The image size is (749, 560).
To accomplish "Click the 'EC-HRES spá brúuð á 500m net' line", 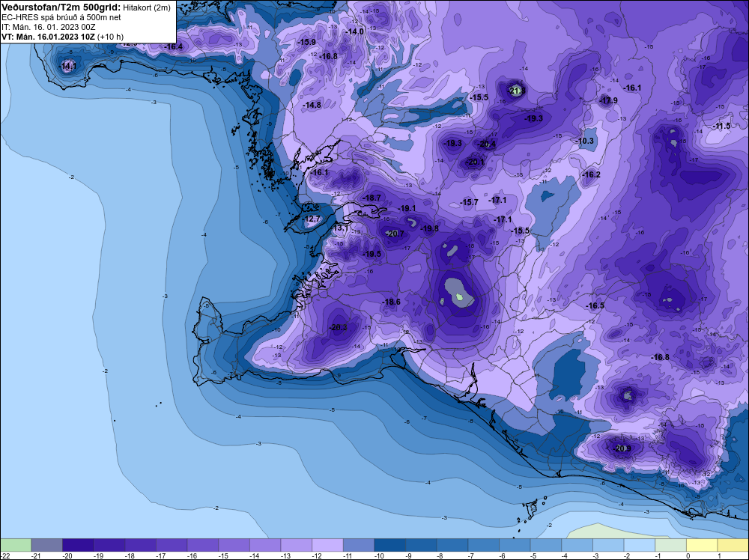I will tap(61, 18).
